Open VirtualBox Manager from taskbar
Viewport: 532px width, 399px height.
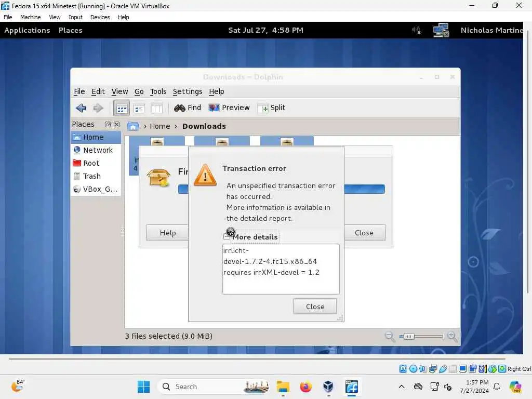coord(328,387)
